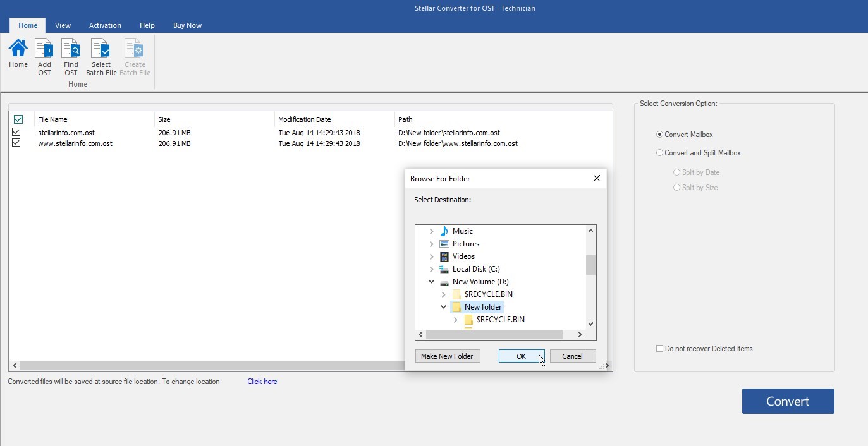Select the Convert Mailbox radio option
868x446 pixels.
(659, 135)
